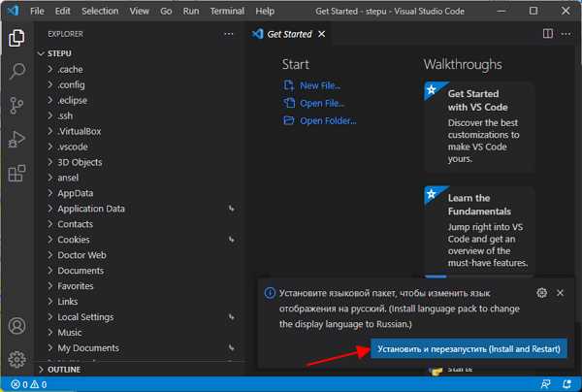This screenshot has height=392, width=582.
Task: Expand the .vscode folder
Action: [x=50, y=147]
